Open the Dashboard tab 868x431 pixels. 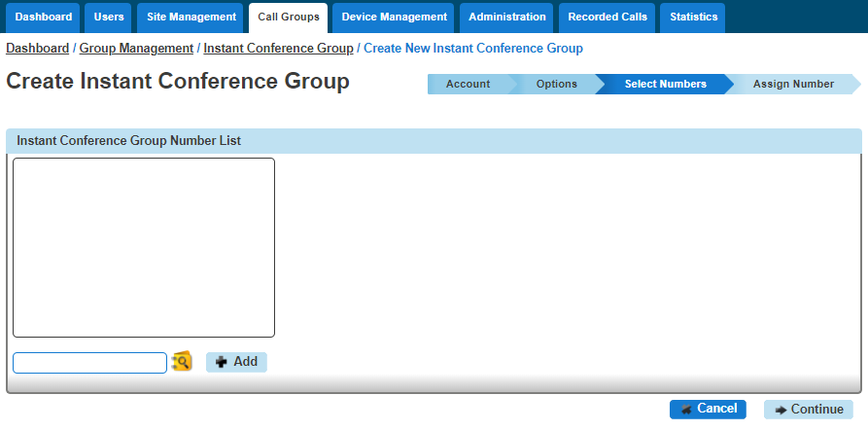(43, 18)
